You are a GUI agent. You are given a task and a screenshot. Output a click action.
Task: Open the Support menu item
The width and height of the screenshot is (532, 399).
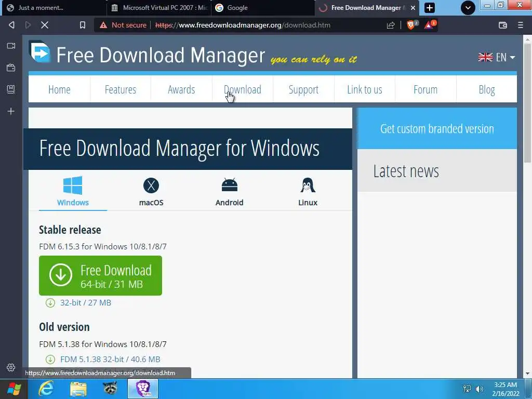point(303,89)
